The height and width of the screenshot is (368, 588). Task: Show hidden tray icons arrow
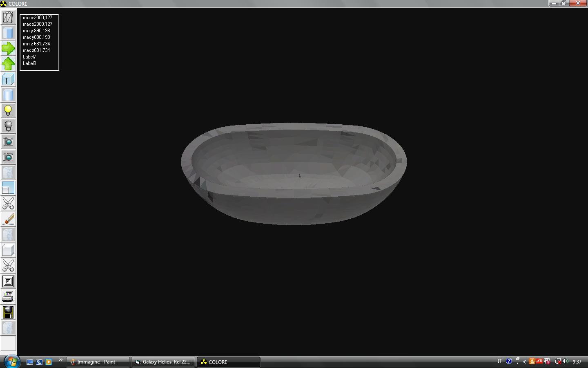pos(524,361)
